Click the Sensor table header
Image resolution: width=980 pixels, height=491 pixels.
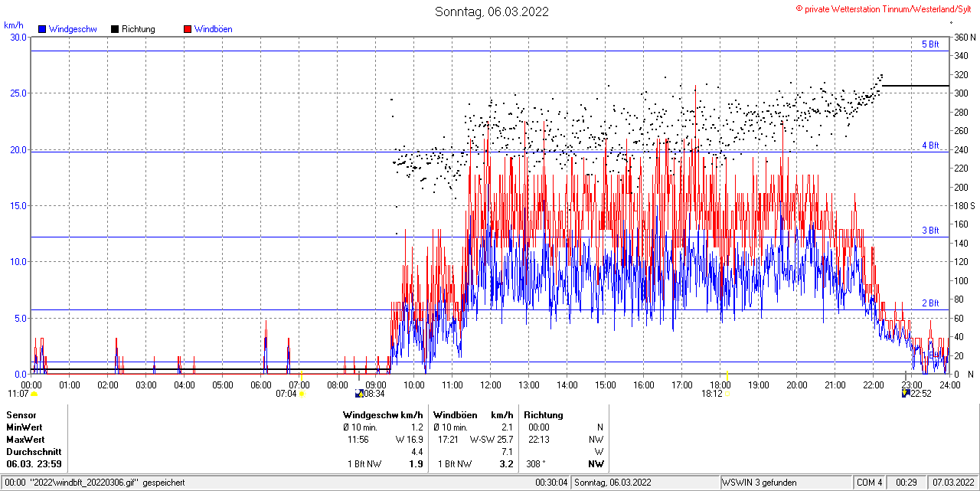[x=21, y=415]
